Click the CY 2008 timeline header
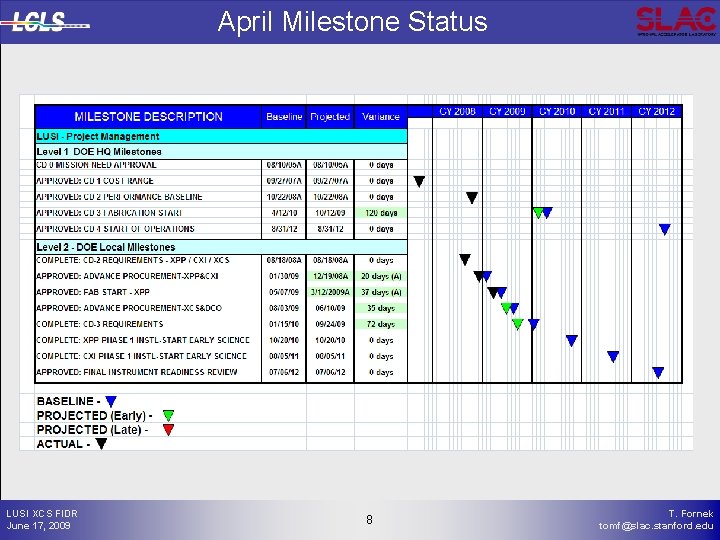Screen dimensions: 720x540 [457, 111]
